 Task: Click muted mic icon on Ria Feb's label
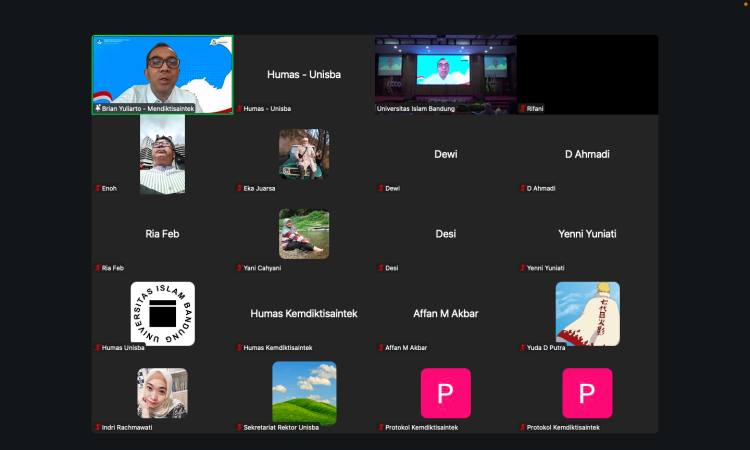98,268
